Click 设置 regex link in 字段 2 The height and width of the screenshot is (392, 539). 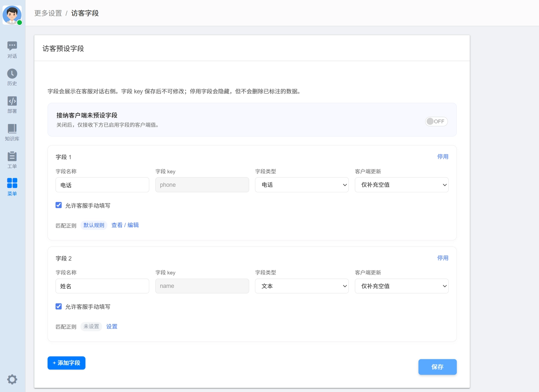pos(112,326)
